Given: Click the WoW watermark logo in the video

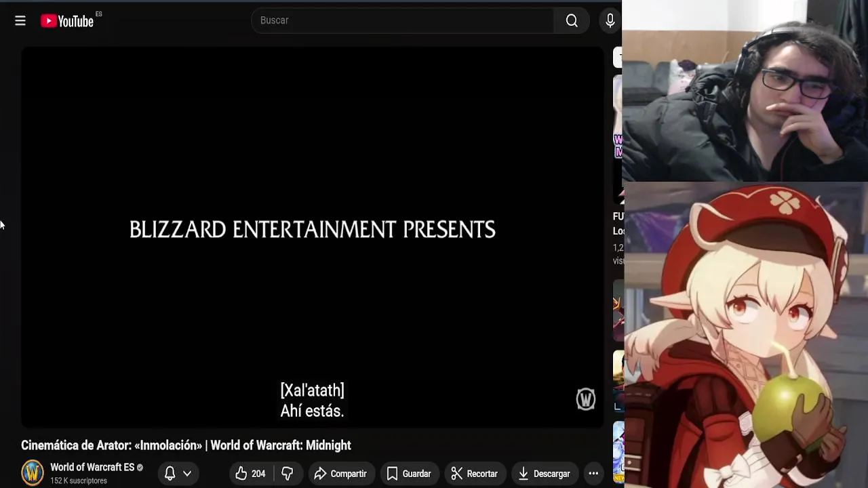Looking at the screenshot, I should (x=586, y=399).
